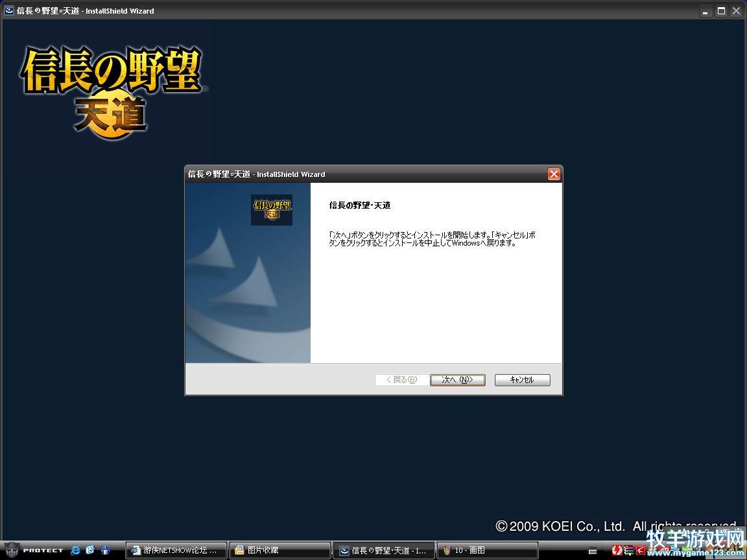This screenshot has width=747, height=560.
Task: Click the red K icon in system tray
Action: coord(640,550)
